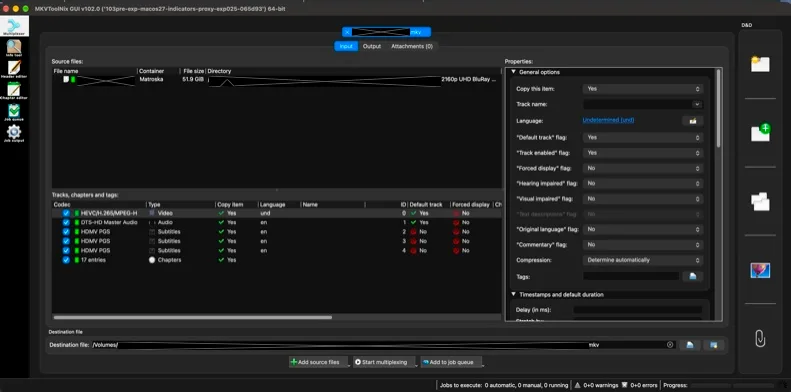Screen dimensions: 791x392
Task: Click the Copy item column header
Action: [x=236, y=205]
